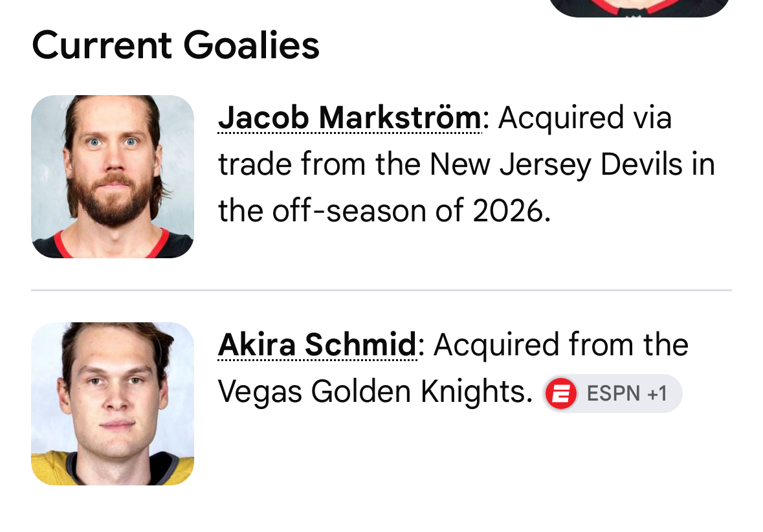Open the Jacob Markström name link
Image resolution: width=763 pixels, height=532 pixels.
pos(350,118)
